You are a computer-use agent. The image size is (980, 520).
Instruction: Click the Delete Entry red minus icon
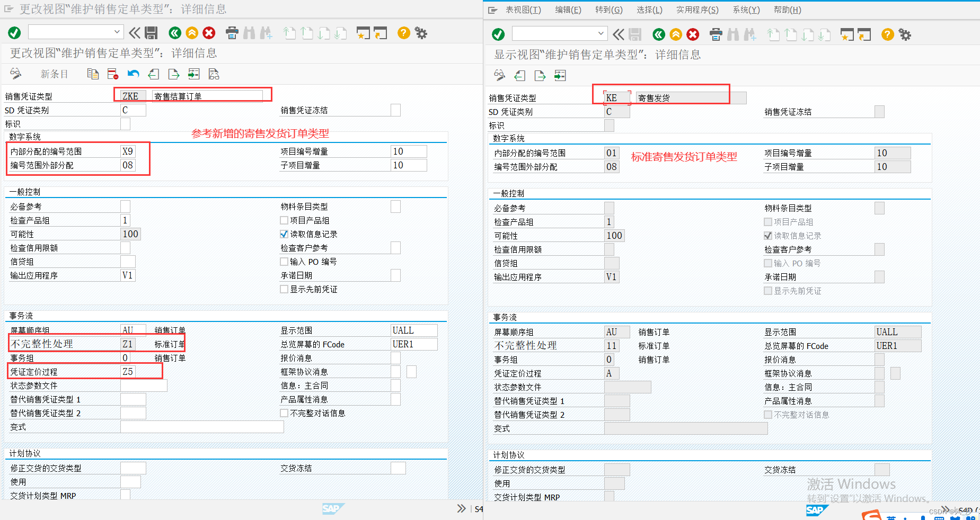tap(112, 74)
